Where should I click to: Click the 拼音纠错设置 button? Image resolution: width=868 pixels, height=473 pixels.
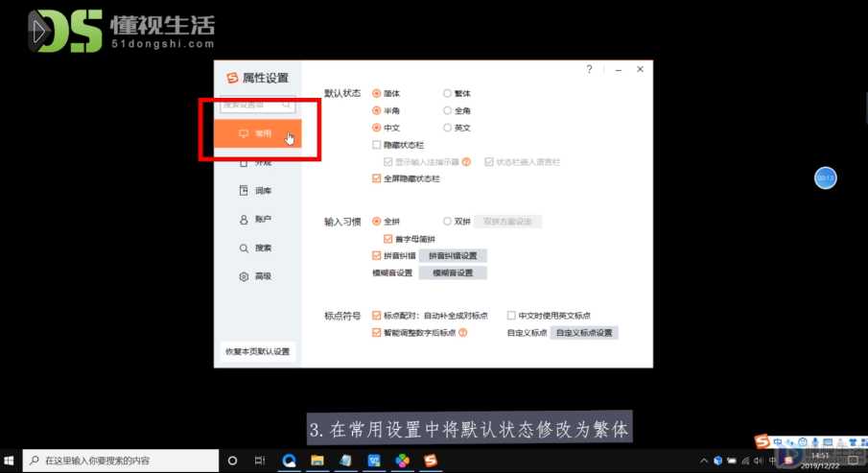pyautogui.click(x=453, y=255)
